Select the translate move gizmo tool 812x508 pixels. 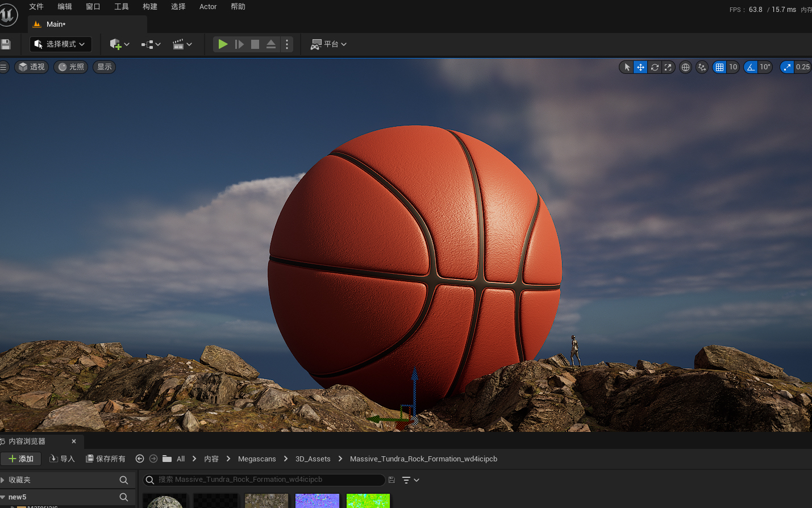pos(640,67)
